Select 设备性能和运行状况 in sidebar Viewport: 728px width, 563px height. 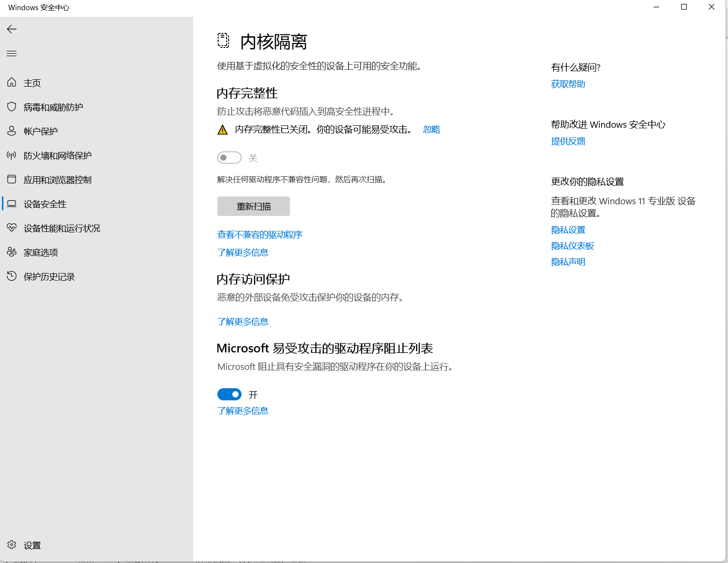pyautogui.click(x=61, y=228)
